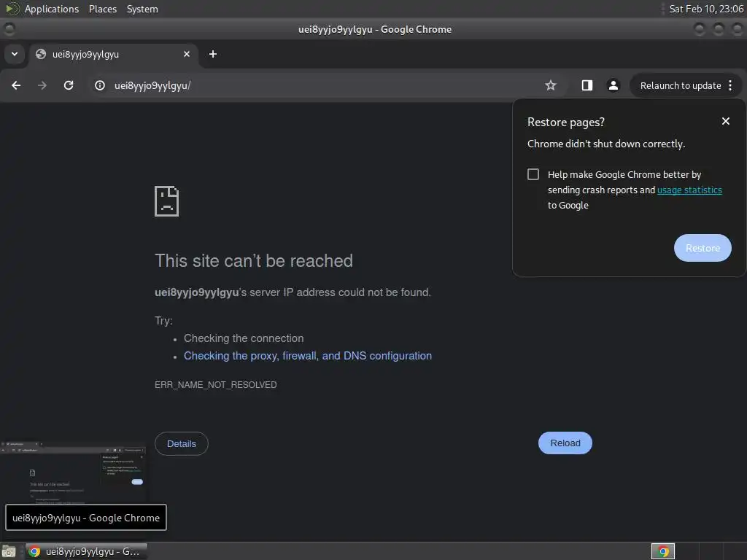The height and width of the screenshot is (560, 747).
Task: Click the window menu button in title bar
Action: tap(9, 29)
